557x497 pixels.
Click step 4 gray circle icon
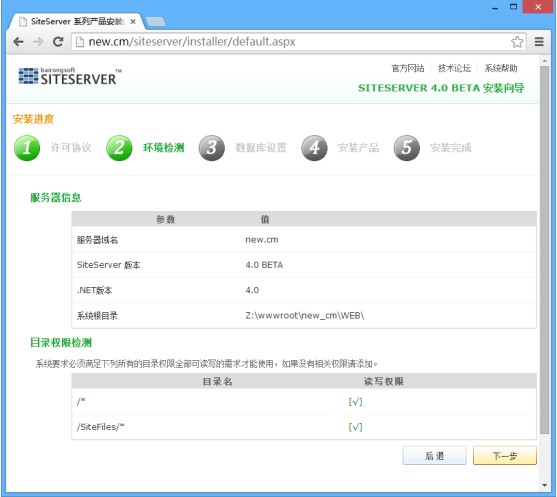[x=314, y=148]
